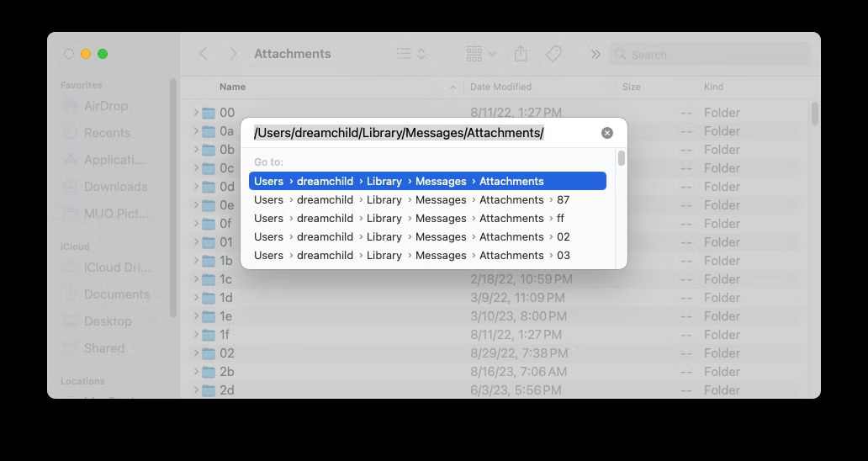Expand the 0d folder

196,187
